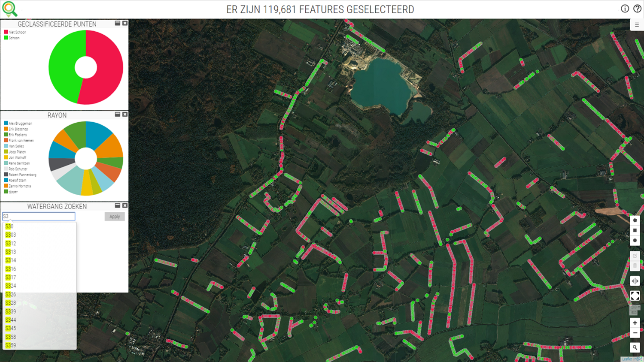Open the info icon in header
This screenshot has height=362, width=644.
[625, 9]
